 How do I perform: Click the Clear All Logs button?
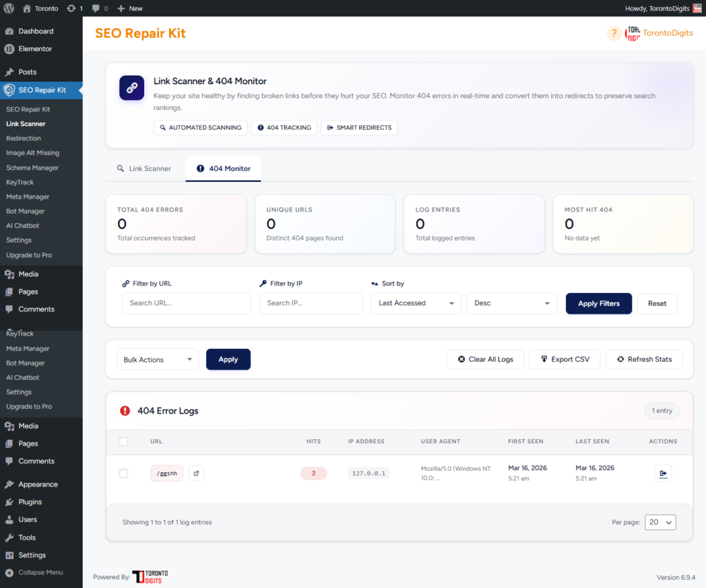tap(485, 359)
